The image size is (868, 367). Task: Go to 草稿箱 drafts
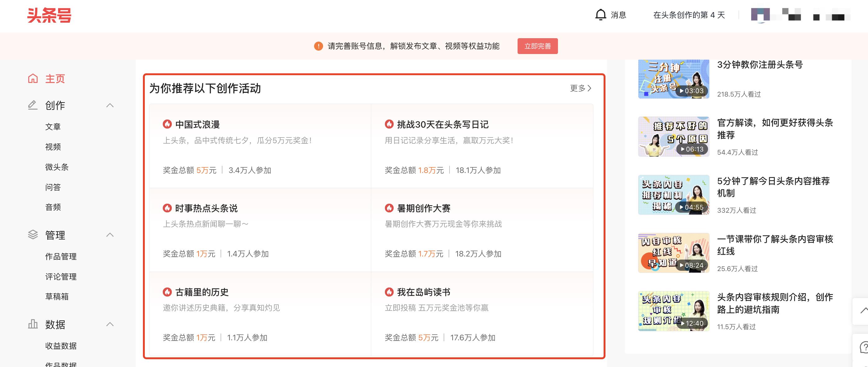point(57,297)
